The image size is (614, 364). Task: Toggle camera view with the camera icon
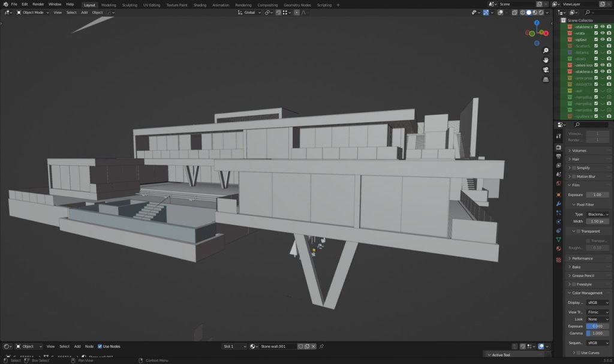point(546,70)
